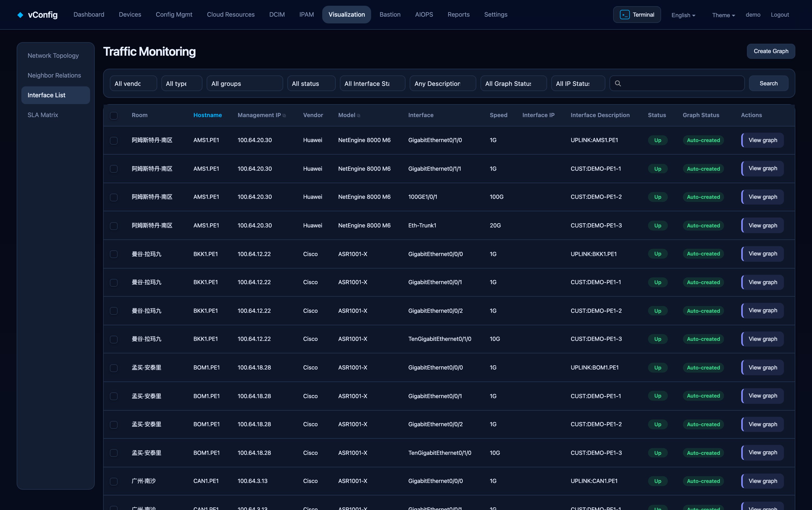View graph for BOM1.PE1 GigabitEthernet0/0/1

coord(763,396)
